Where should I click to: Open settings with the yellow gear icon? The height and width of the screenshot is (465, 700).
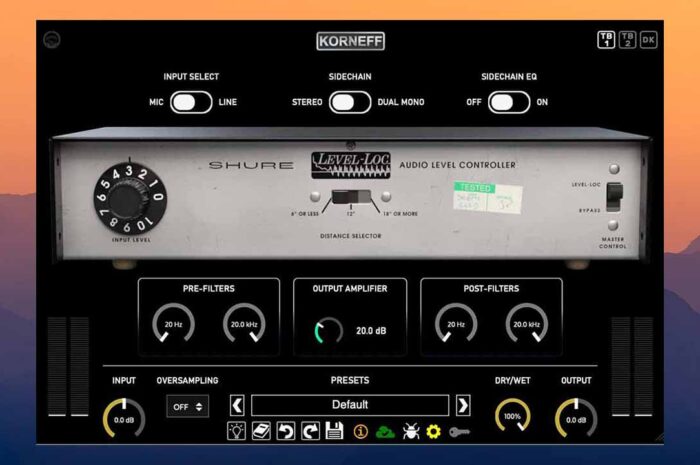click(433, 432)
